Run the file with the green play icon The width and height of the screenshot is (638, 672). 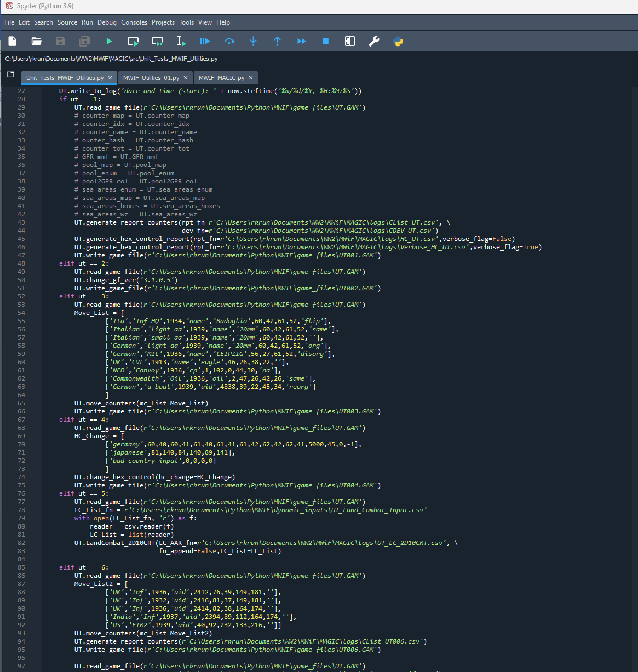click(109, 41)
